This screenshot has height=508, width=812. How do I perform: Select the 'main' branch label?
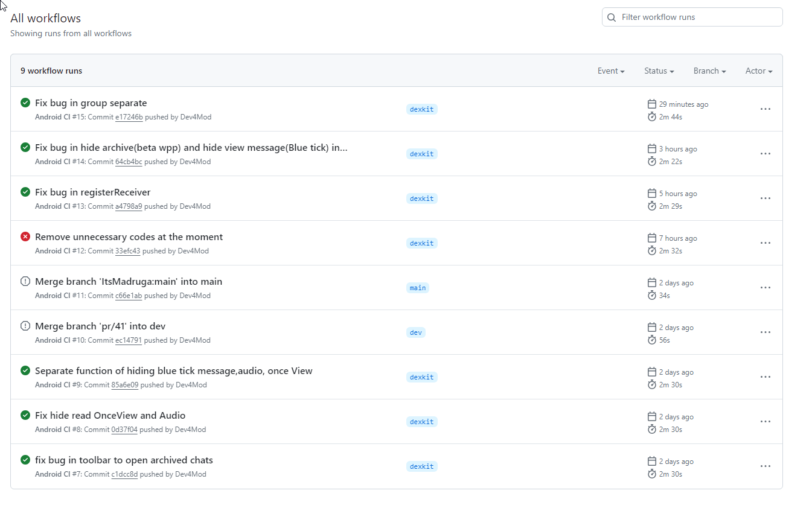coord(417,288)
